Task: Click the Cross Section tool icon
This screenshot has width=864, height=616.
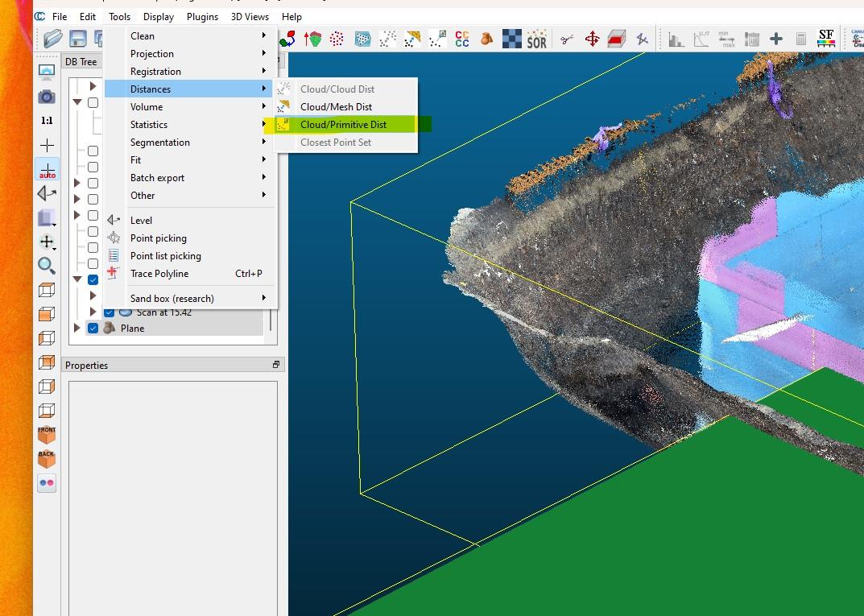Action: tap(617, 39)
